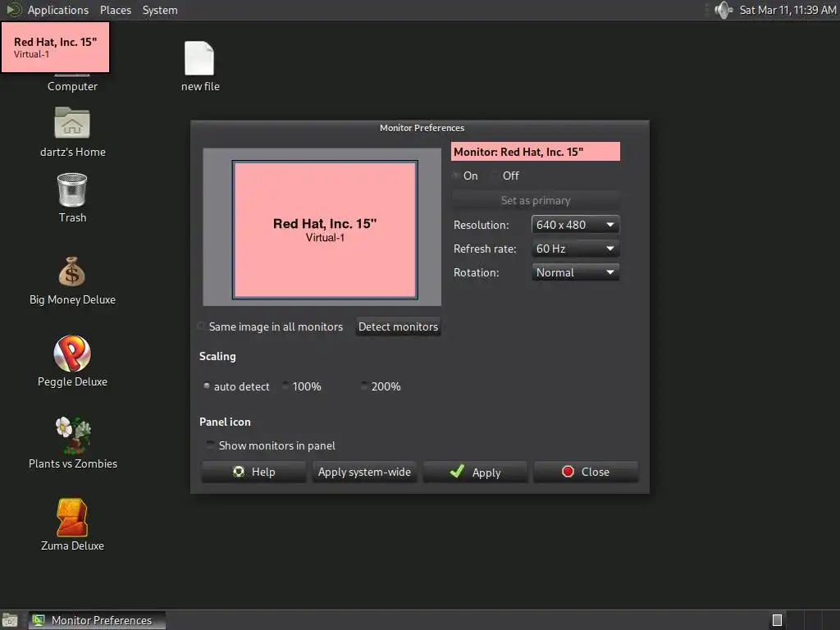
Task: Launch Peggle Deluxe icon
Action: 72,354
